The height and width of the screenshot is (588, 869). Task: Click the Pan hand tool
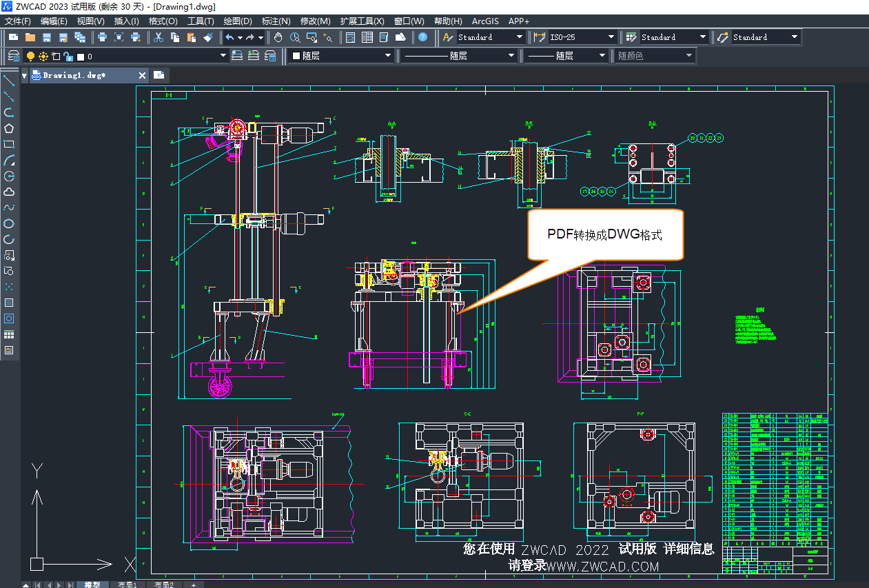[x=278, y=37]
